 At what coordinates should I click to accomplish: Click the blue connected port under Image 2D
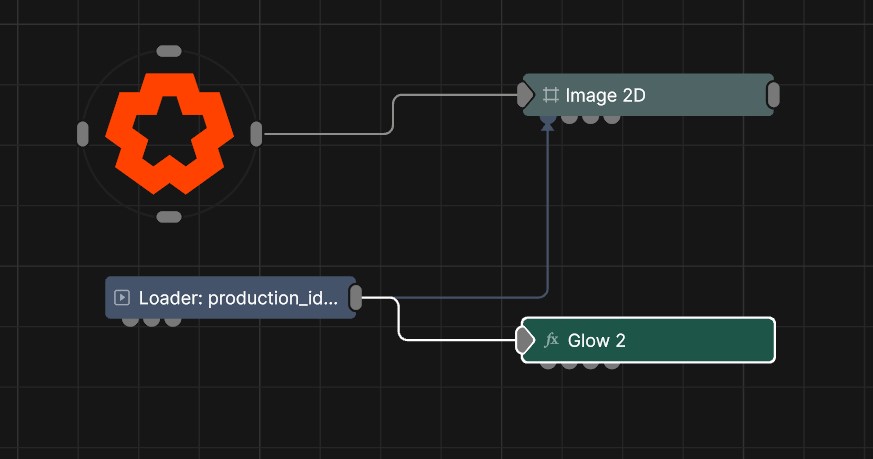point(547,118)
